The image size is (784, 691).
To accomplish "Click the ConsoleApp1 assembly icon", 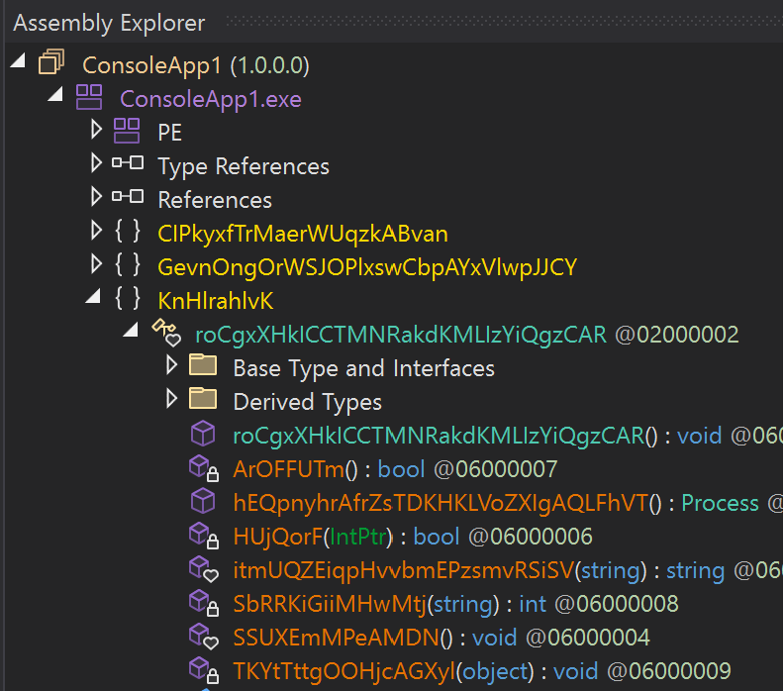I will [50, 65].
